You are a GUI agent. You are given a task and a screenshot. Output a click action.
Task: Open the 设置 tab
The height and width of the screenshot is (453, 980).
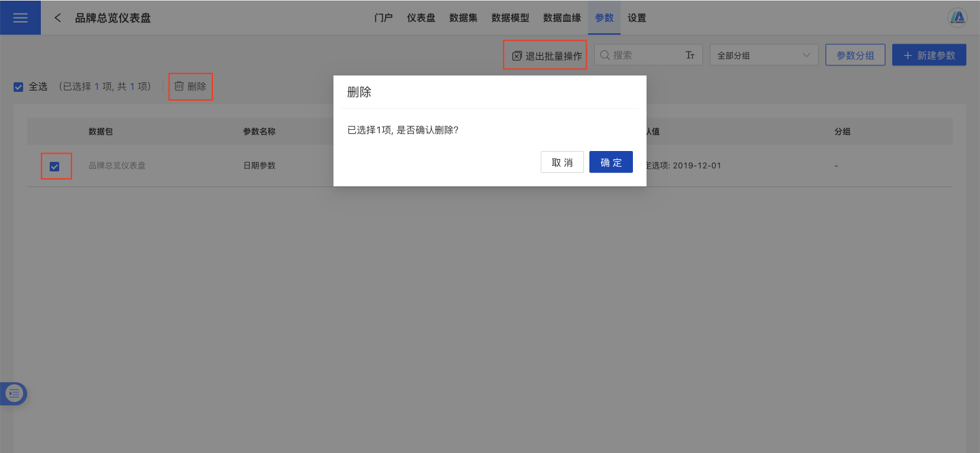(637, 18)
